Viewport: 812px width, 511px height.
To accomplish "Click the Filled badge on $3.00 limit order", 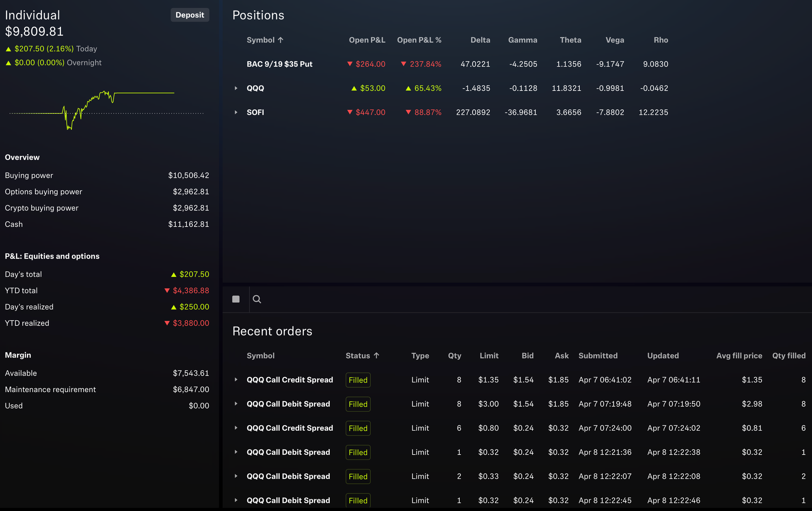I will [358, 404].
